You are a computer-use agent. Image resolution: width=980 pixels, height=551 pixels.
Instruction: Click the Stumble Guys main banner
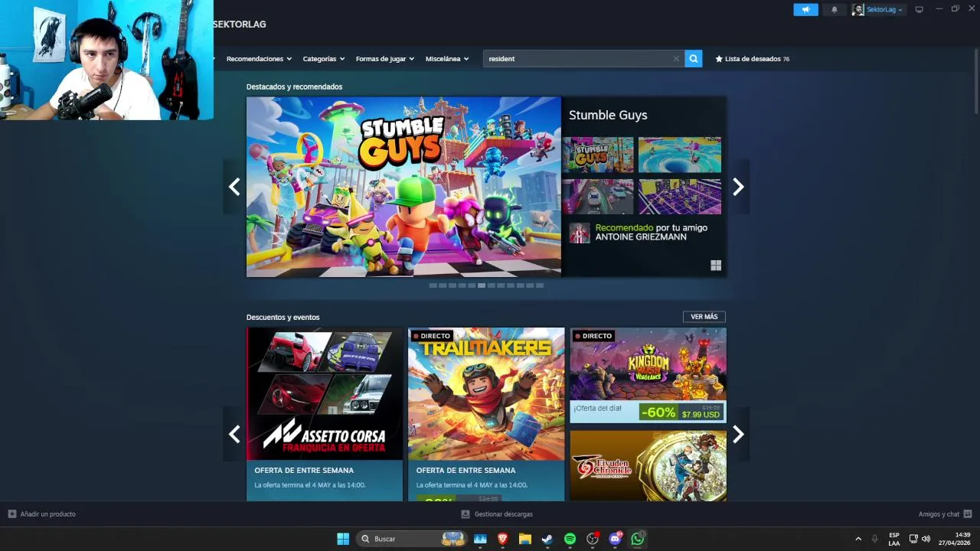(x=403, y=187)
